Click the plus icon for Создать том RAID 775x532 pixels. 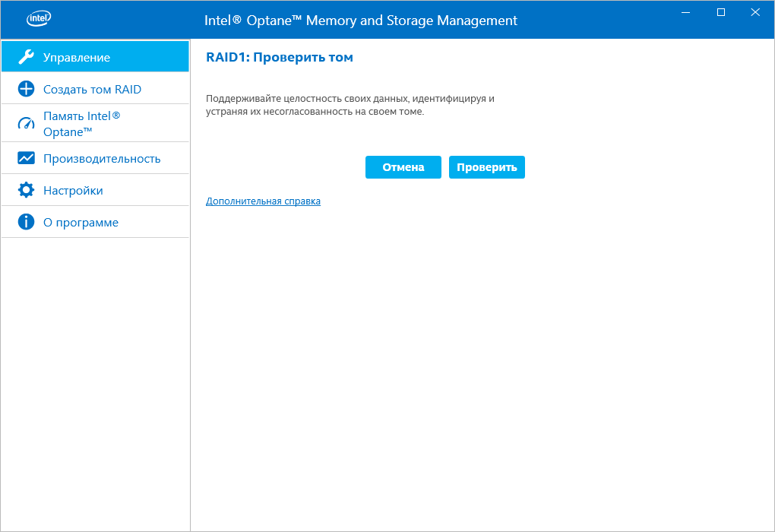point(26,89)
